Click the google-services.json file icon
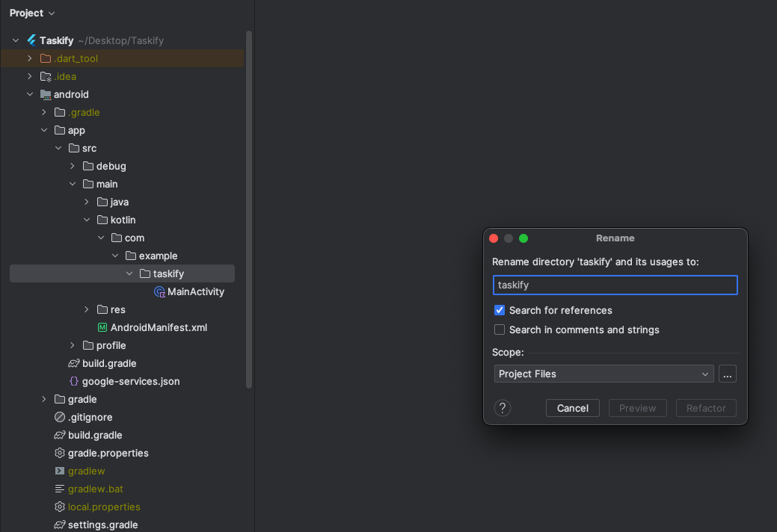 (x=74, y=382)
